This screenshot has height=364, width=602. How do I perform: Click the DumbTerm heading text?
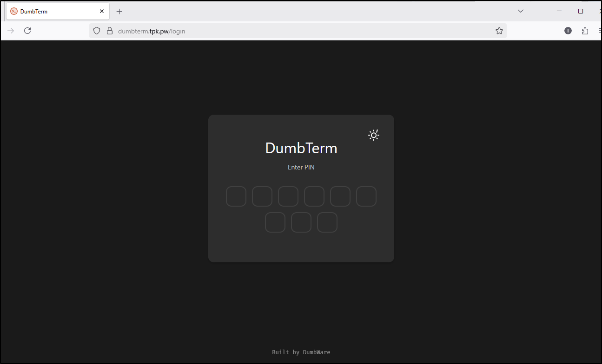tap(301, 148)
